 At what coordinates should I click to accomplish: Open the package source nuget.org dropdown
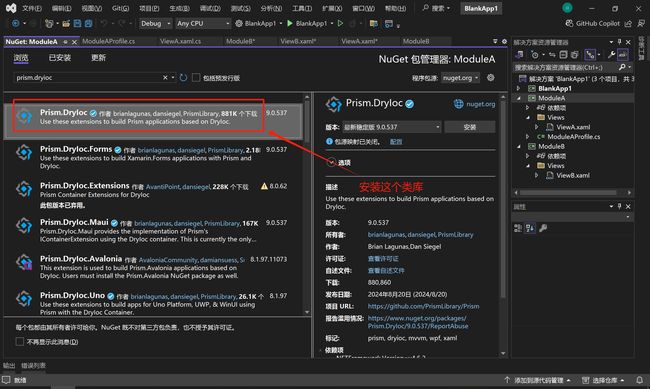click(x=460, y=78)
